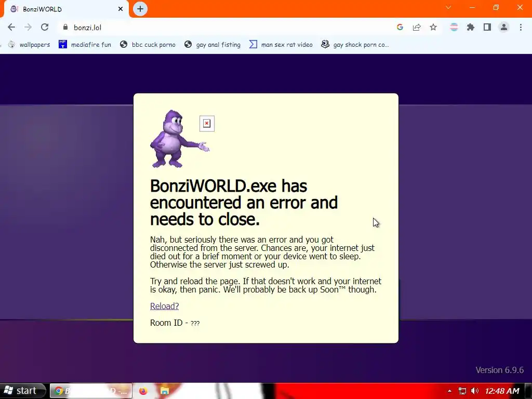Open the mediafire fun bookmark

(x=85, y=45)
